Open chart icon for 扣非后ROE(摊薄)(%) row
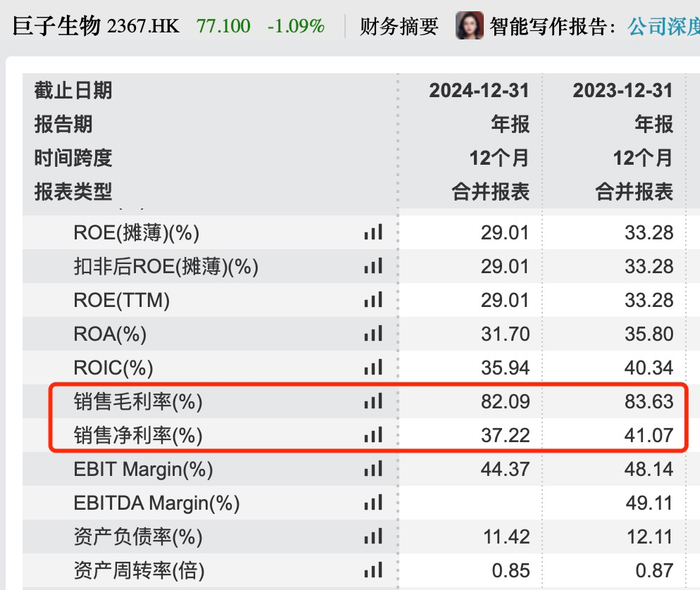The height and width of the screenshot is (590, 700). click(373, 266)
